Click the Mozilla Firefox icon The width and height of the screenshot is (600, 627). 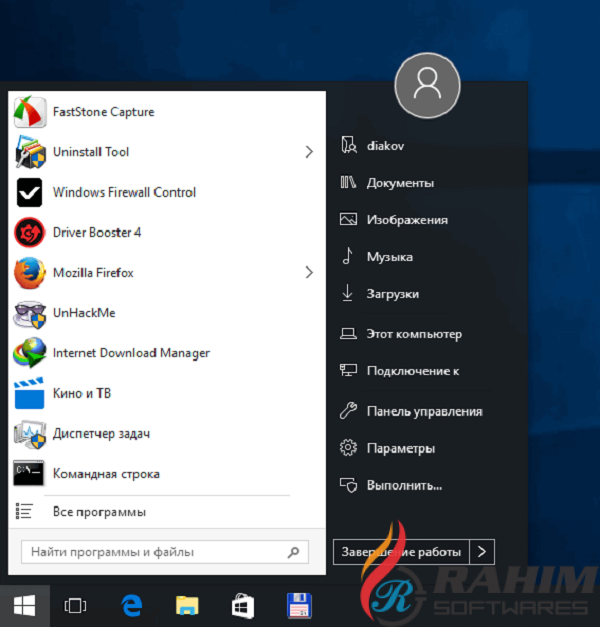tap(29, 273)
